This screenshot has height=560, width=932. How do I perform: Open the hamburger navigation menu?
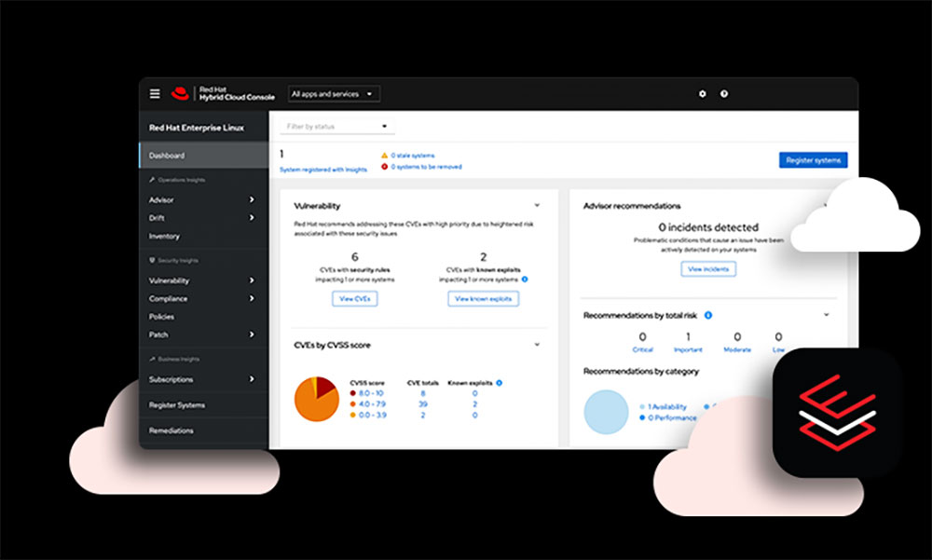pyautogui.click(x=155, y=94)
